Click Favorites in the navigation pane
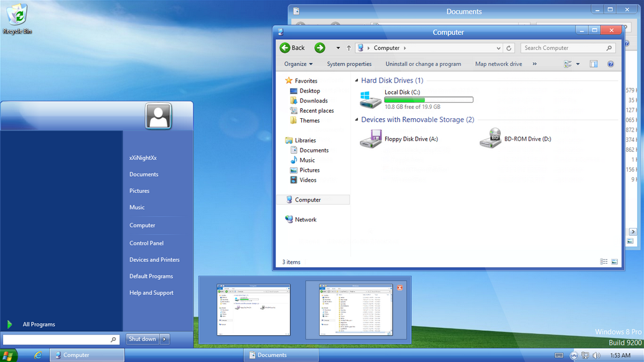Viewport: 644px width, 362px height. tap(306, 81)
